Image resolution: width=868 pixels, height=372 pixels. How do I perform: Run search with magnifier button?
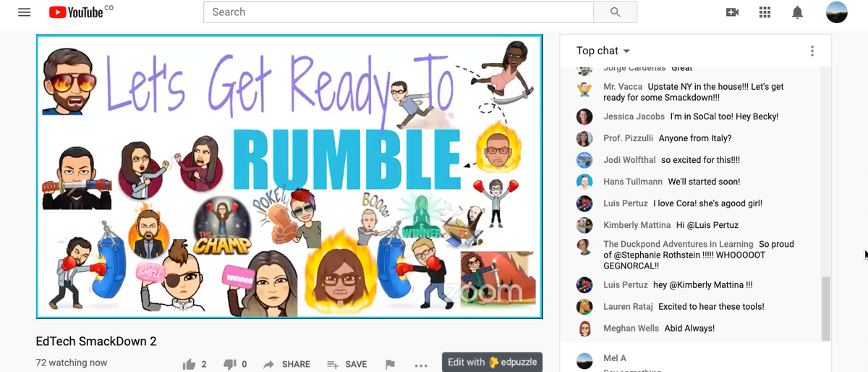[616, 12]
